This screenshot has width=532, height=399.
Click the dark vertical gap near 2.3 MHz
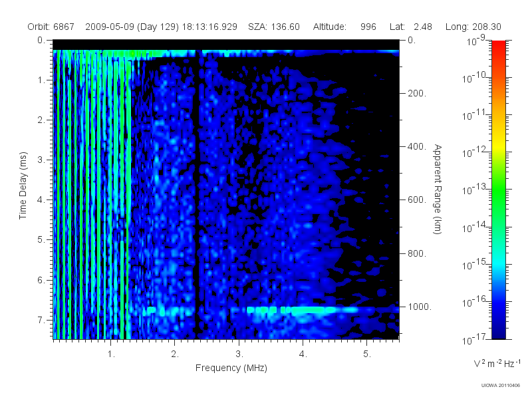pos(198,195)
